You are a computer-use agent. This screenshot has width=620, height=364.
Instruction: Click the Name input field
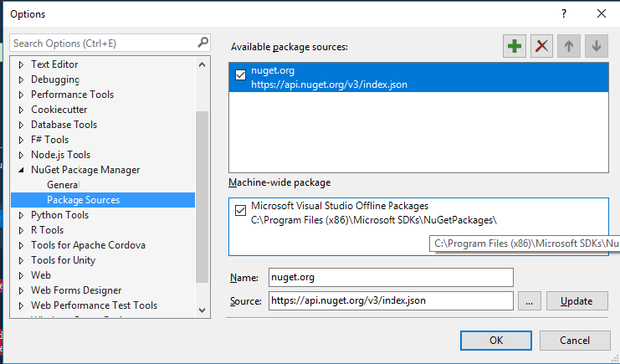[390, 277]
